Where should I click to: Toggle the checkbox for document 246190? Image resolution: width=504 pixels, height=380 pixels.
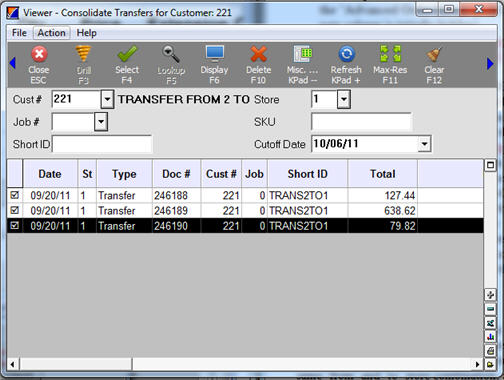[14, 225]
